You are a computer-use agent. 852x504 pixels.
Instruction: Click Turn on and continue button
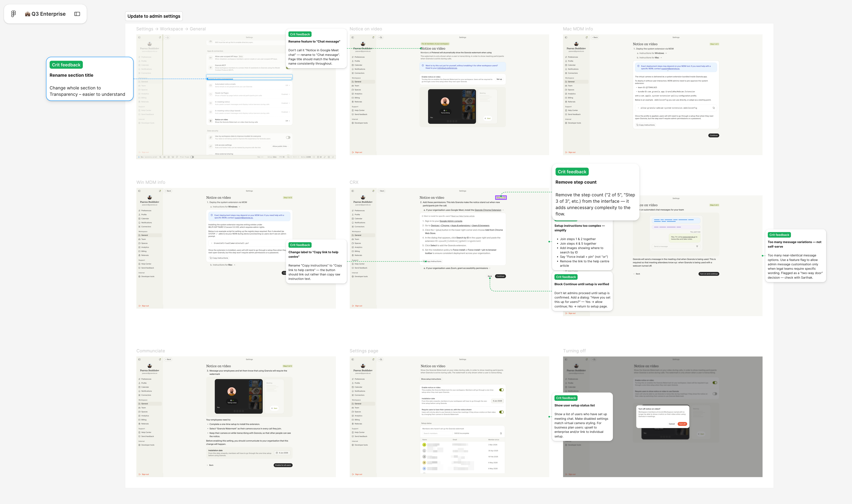tap(709, 274)
